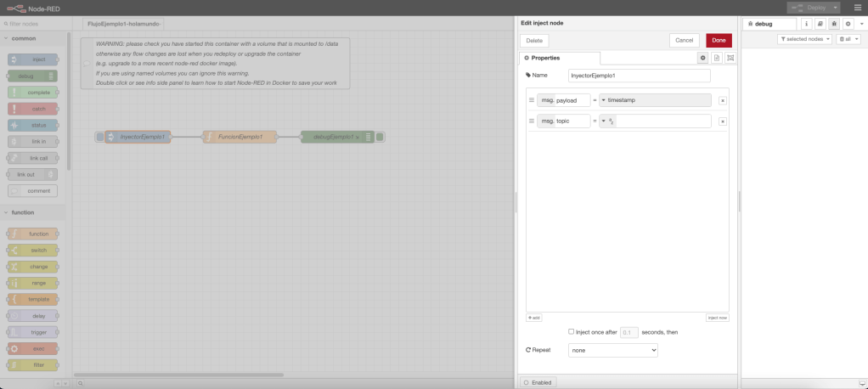Toggle the Enabled node state button

(x=537, y=382)
